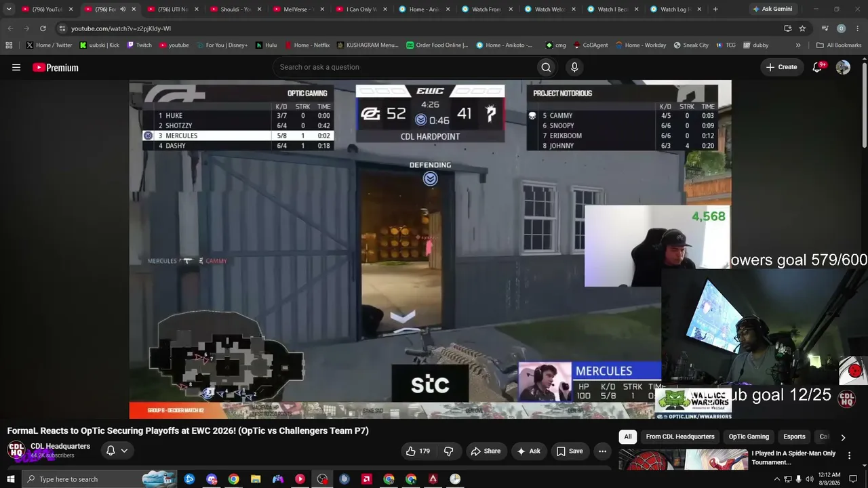868x488 pixels.
Task: Switch to the UTI tab
Action: (172, 9)
